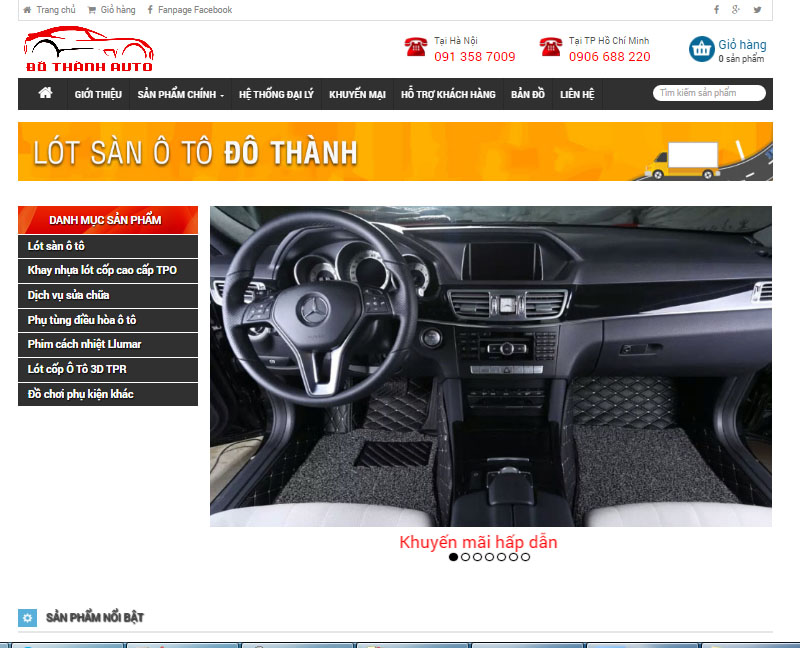Click Hồ Chí Minh phone number 0906 688 220

[x=610, y=57]
